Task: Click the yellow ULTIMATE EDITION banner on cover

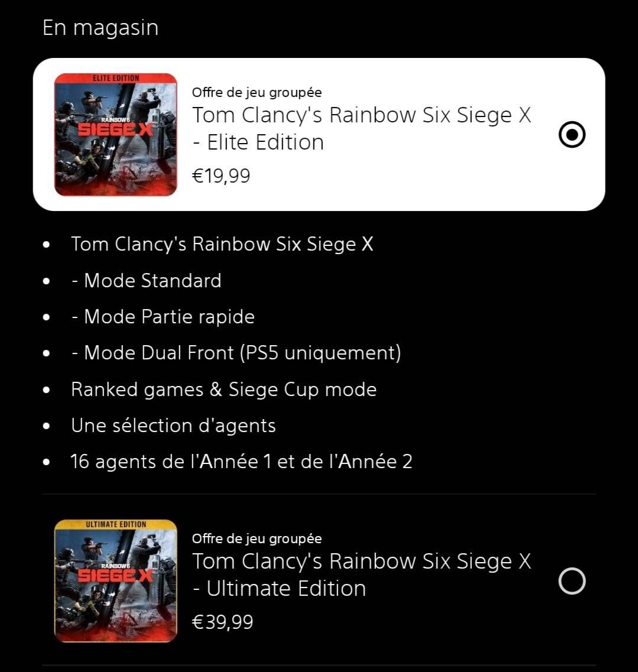Action: tap(116, 524)
